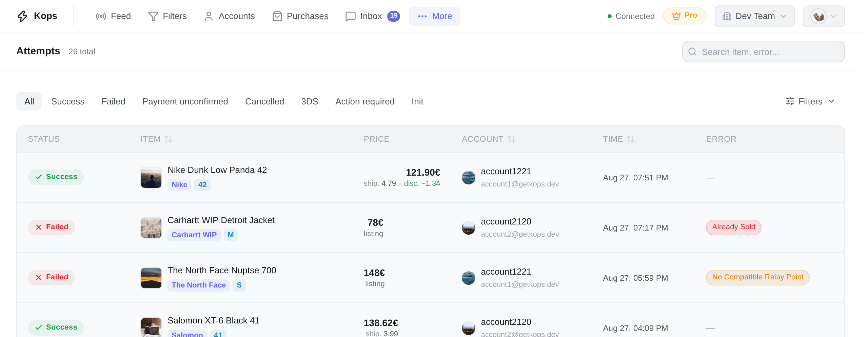Viewport: 868px width, 337px height.
Task: Click the Nike brand tag
Action: (x=179, y=185)
